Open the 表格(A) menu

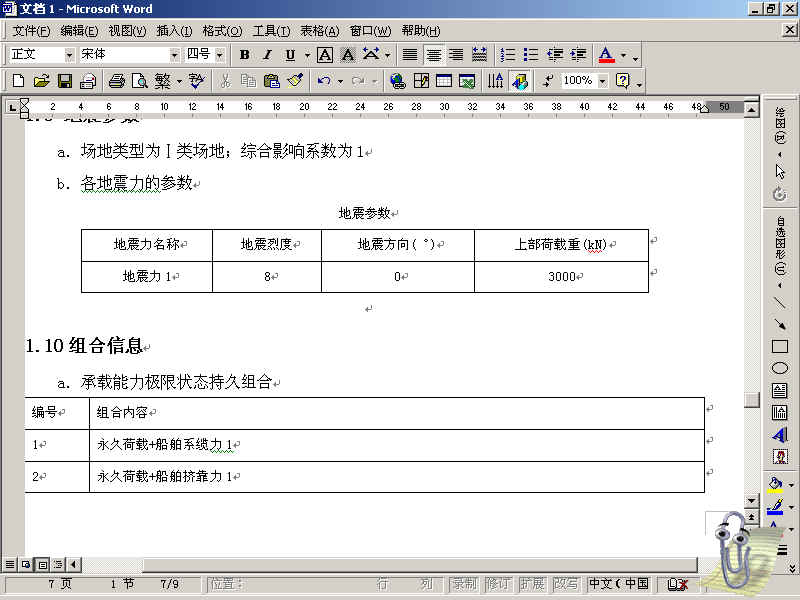tap(319, 31)
